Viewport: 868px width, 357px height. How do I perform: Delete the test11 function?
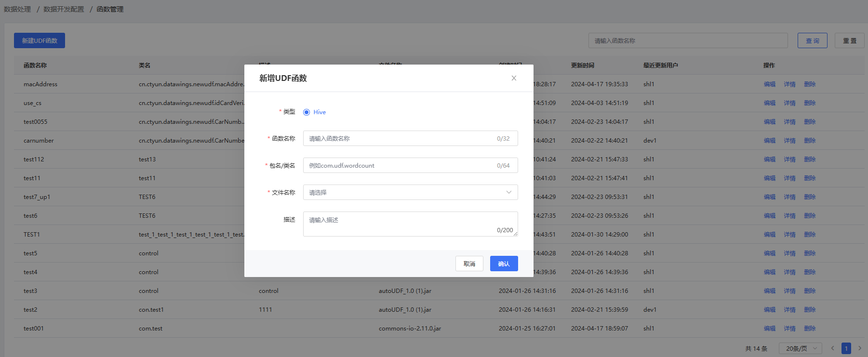pos(810,178)
